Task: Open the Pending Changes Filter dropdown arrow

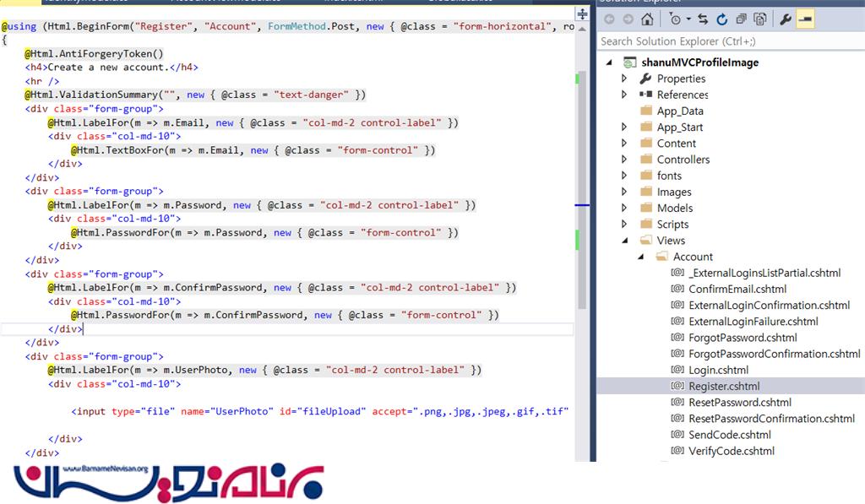Action: point(688,19)
